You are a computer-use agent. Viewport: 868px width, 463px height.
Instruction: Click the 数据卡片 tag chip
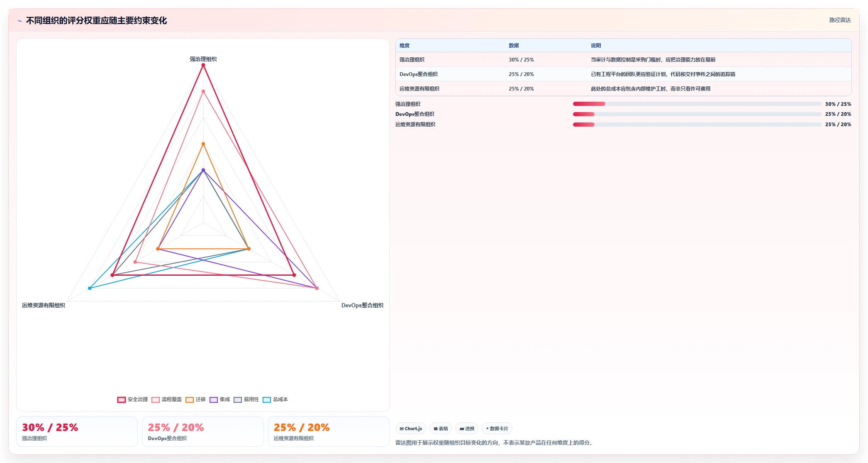pos(497,429)
